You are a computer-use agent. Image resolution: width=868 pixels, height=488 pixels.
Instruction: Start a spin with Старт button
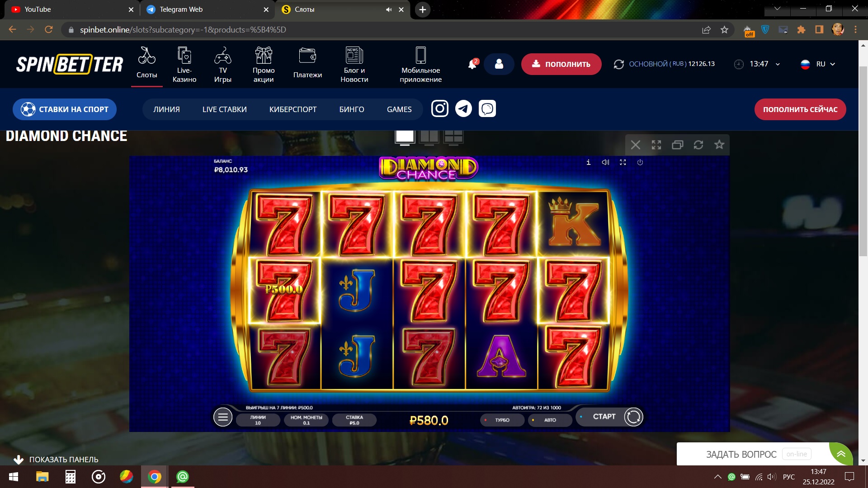(610, 417)
